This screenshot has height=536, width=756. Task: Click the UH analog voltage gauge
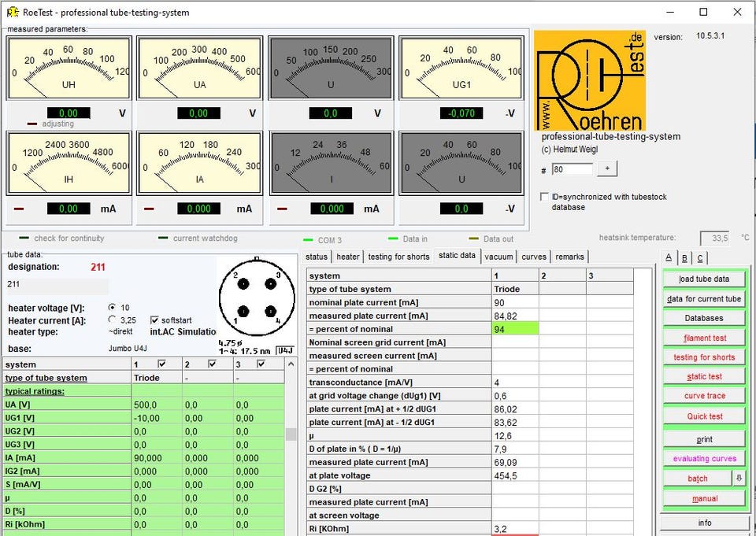(69, 68)
